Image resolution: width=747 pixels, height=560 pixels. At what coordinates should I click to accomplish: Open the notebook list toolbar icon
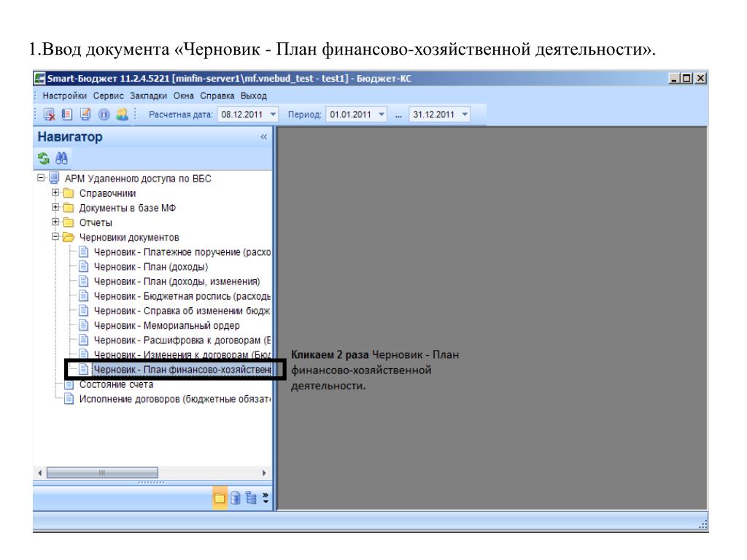coord(67,114)
